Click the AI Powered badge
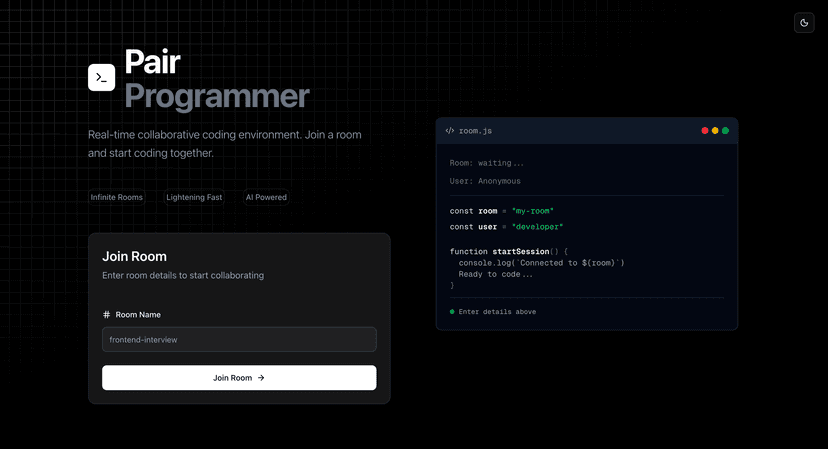828x449 pixels. [266, 197]
